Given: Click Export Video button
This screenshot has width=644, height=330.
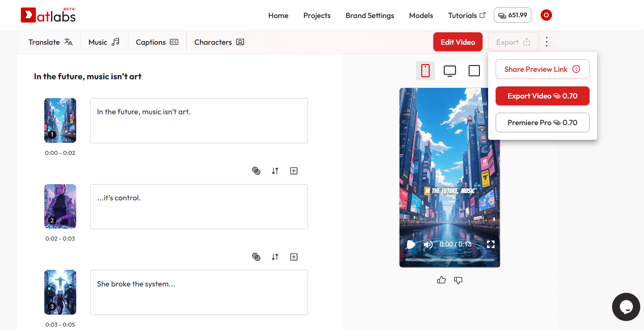Looking at the screenshot, I should coord(542,96).
